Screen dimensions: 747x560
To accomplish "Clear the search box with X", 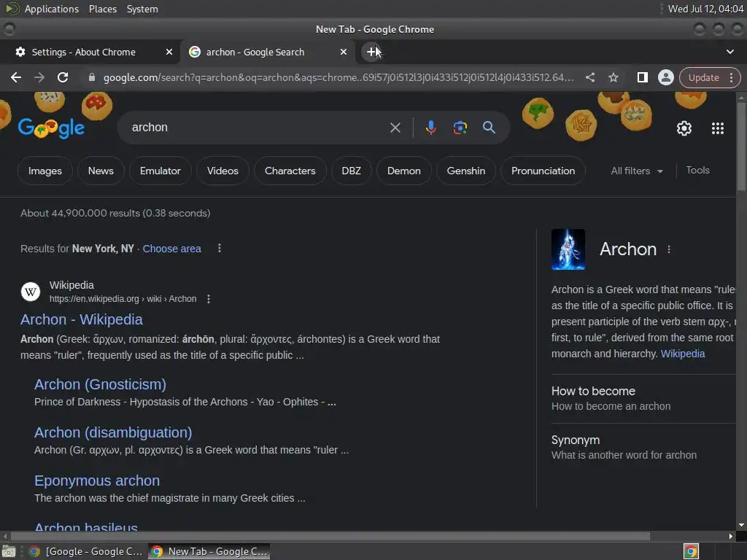I will click(x=395, y=128).
